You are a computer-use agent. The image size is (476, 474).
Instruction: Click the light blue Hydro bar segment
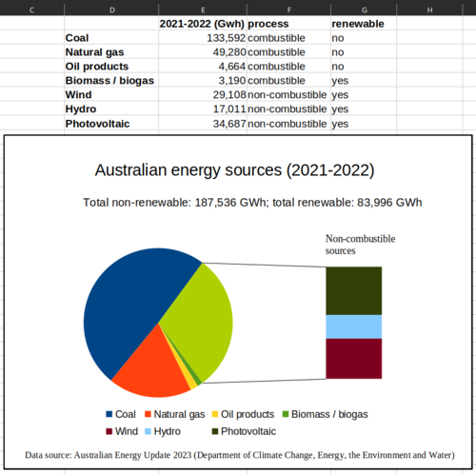coord(354,326)
